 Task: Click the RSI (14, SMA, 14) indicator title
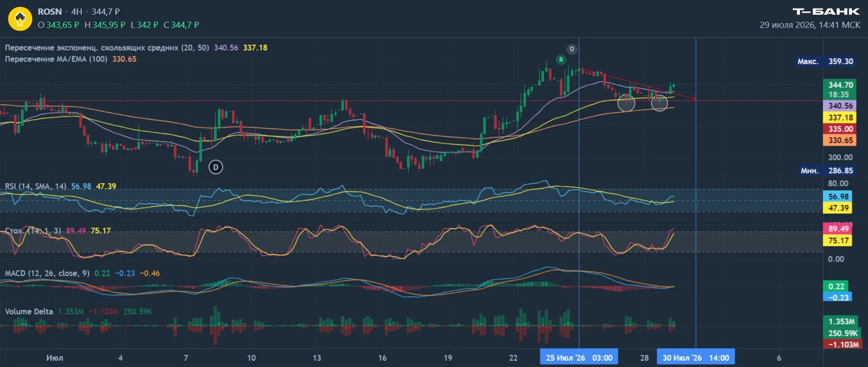pos(35,186)
